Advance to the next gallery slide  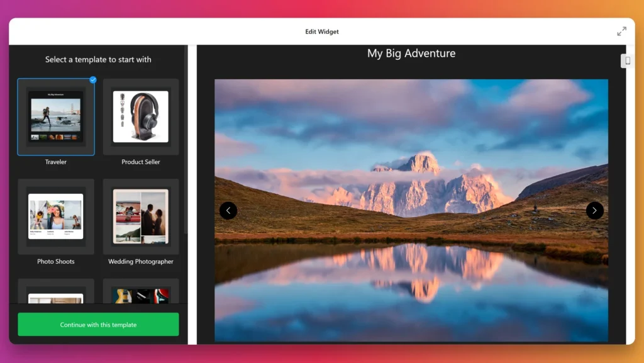594,211
